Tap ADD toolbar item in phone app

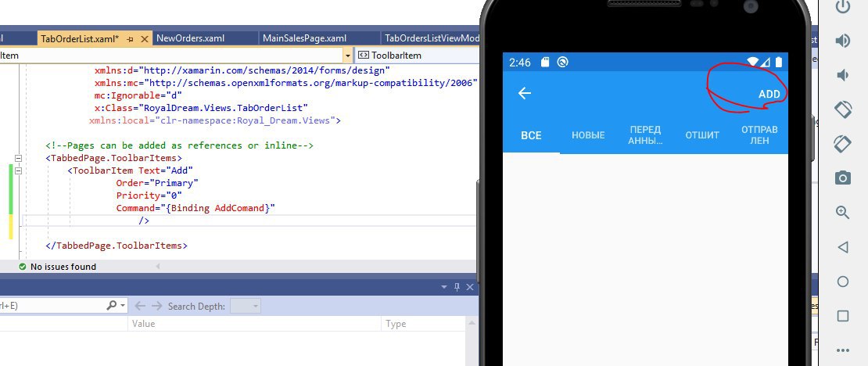(769, 94)
